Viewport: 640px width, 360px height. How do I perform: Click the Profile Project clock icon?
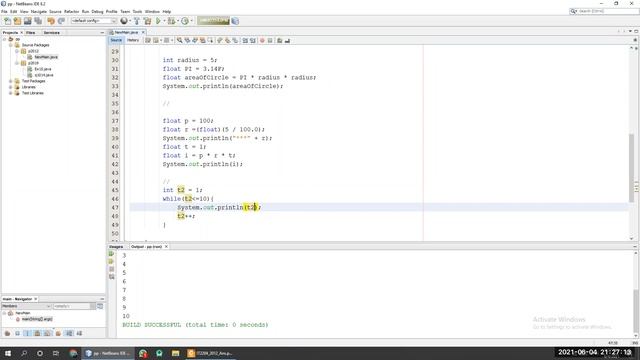coord(185,21)
